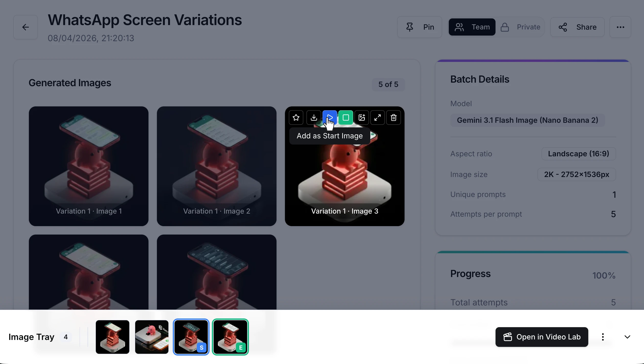Open the add-to-image-tray icon on Image 3
Image resolution: width=644 pixels, height=364 pixels.
click(x=362, y=118)
